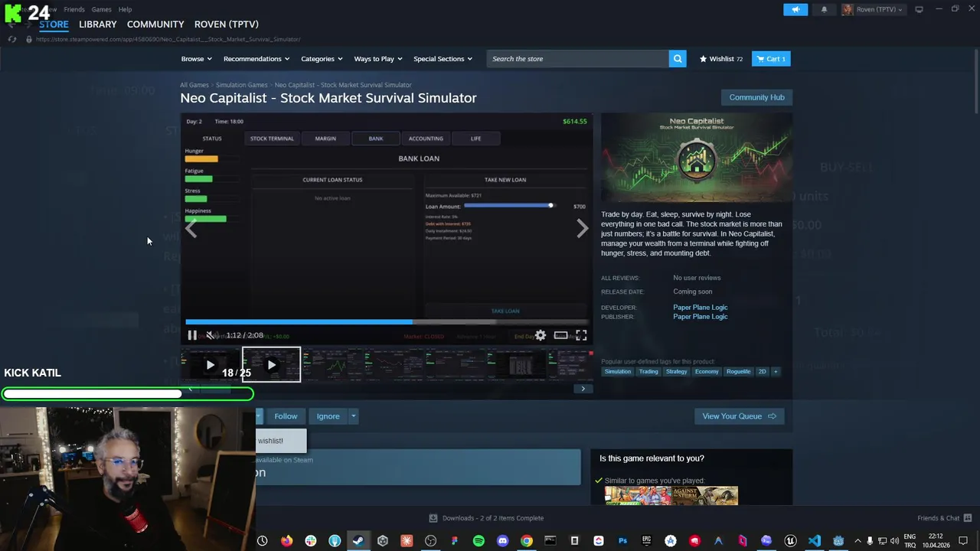Expand the Categories dropdown

click(322, 59)
